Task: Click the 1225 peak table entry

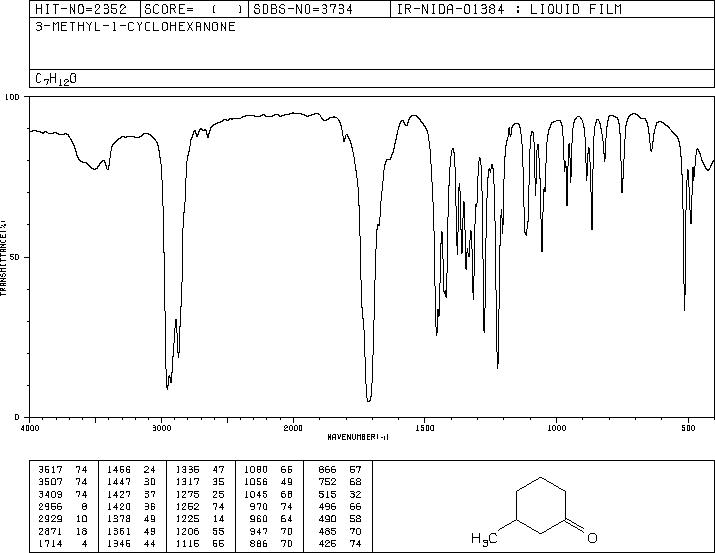Action: 200,519
